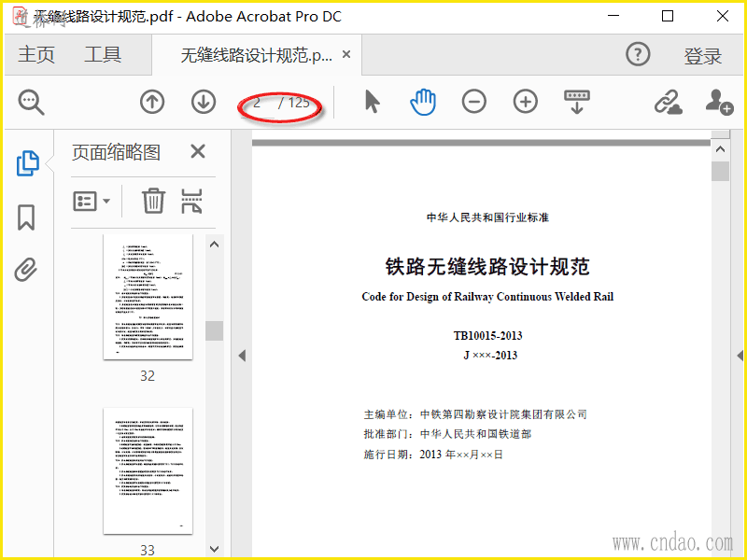Show page thumbnails panel icon
The width and height of the screenshot is (747, 560).
(x=28, y=163)
